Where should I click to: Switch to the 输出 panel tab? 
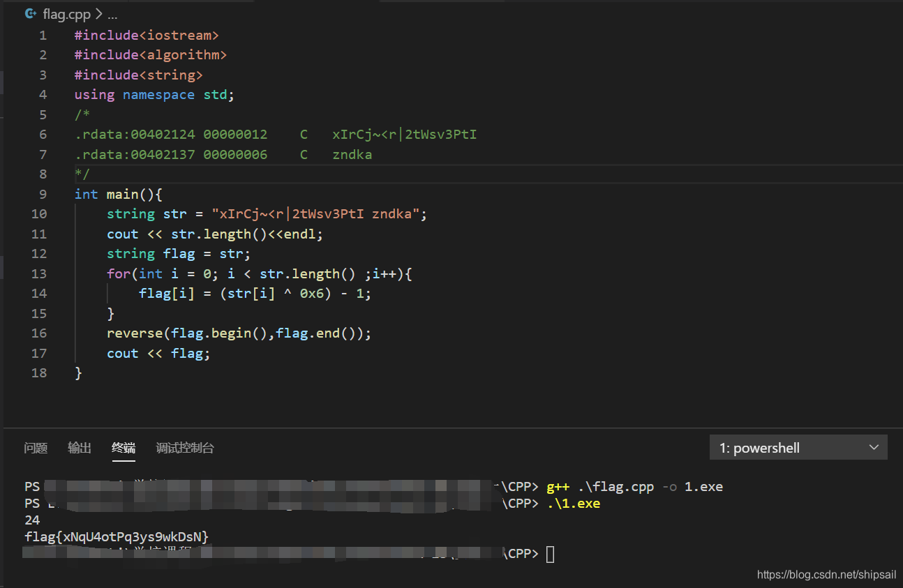click(80, 448)
